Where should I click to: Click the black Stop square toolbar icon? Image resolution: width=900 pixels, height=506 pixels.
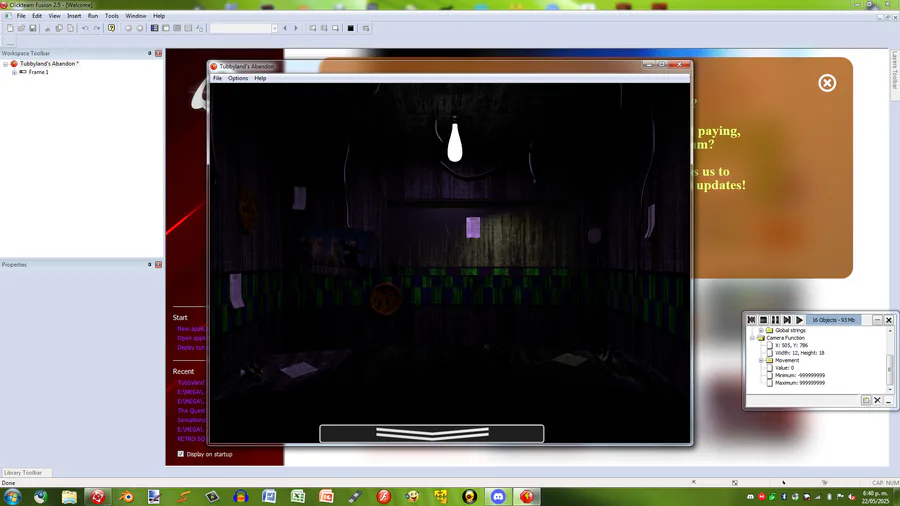pos(351,28)
